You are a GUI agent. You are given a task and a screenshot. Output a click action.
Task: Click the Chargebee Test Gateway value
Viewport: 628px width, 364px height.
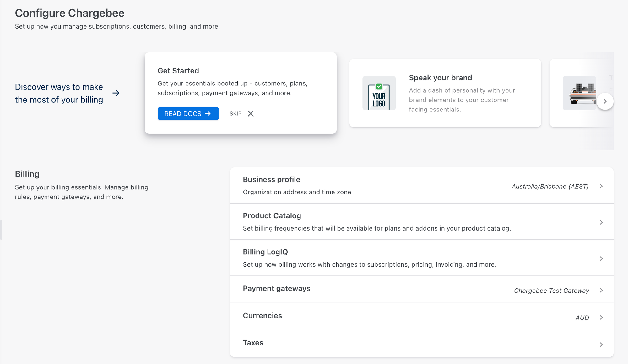pyautogui.click(x=551, y=291)
